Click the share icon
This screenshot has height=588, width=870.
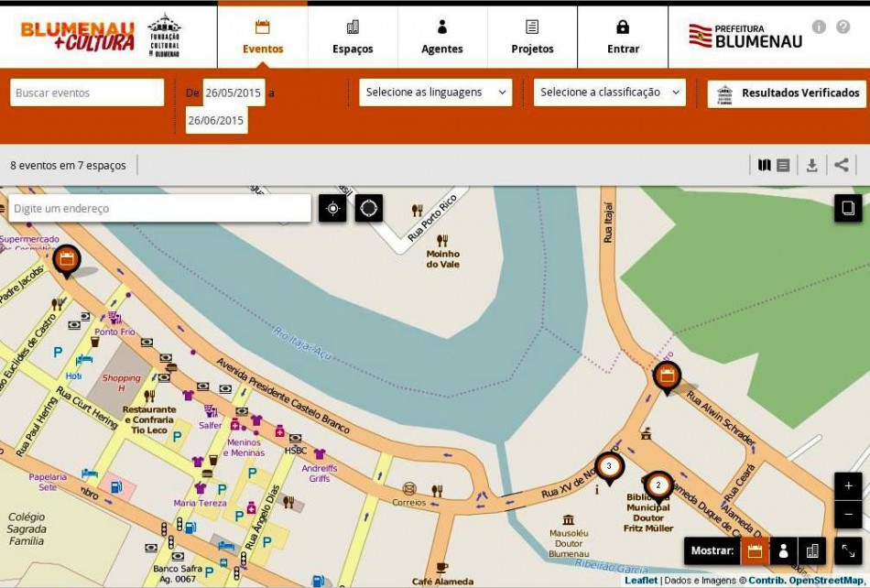[842, 164]
